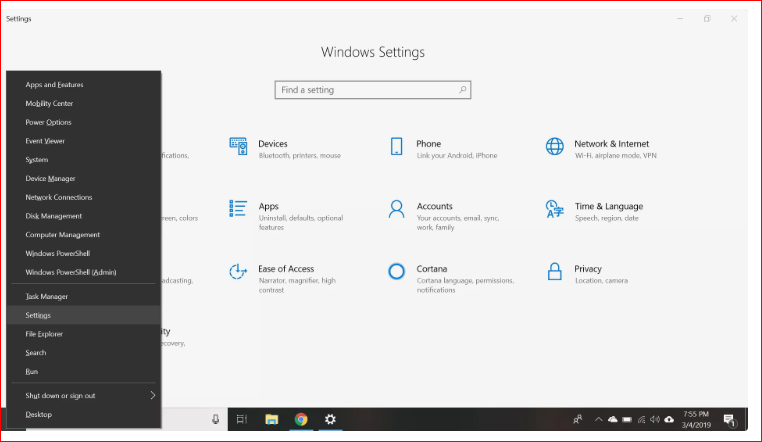The width and height of the screenshot is (762, 442).
Task: Open the Network & Internet title
Action: point(611,144)
